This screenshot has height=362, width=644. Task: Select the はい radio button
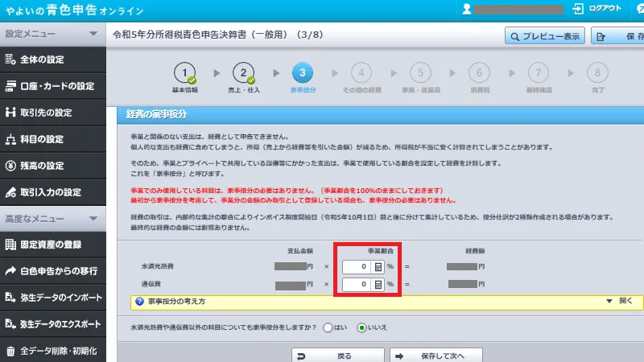coord(328,327)
